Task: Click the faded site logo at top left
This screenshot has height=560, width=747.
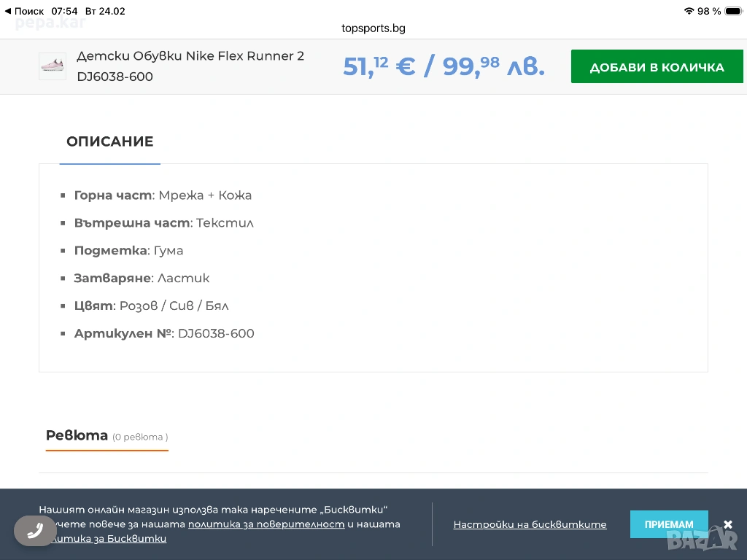Action: [50, 23]
